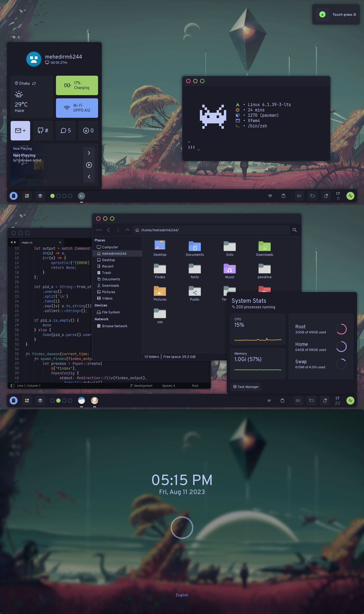
Task: Toggle the sidebar icon in Sublime status bar
Action: click(13, 386)
